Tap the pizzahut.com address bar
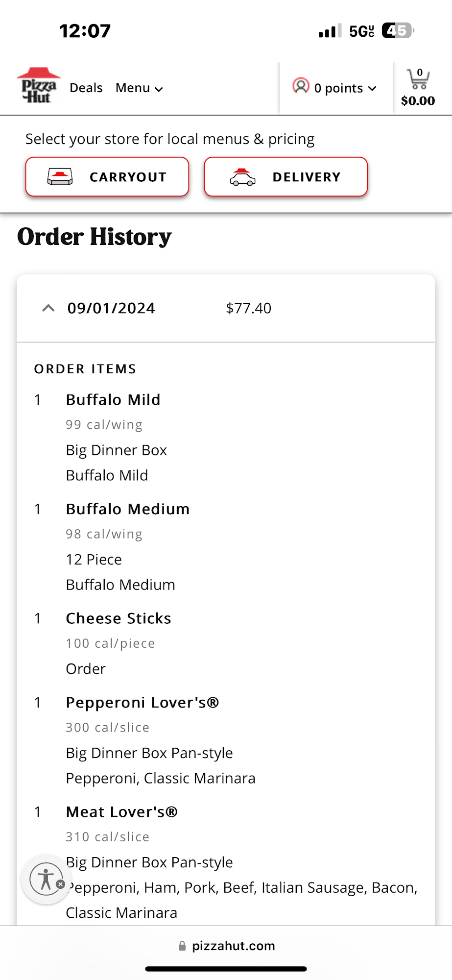Image resolution: width=452 pixels, height=980 pixels. click(x=233, y=946)
